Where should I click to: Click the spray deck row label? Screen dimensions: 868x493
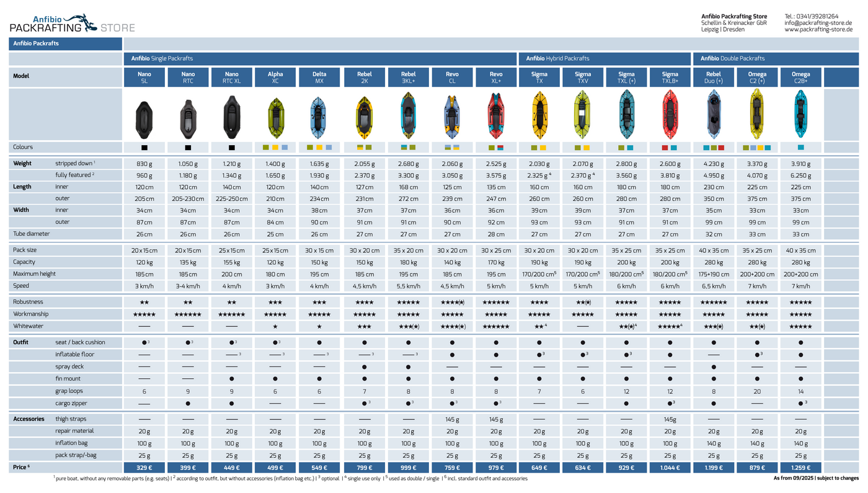pos(69,366)
